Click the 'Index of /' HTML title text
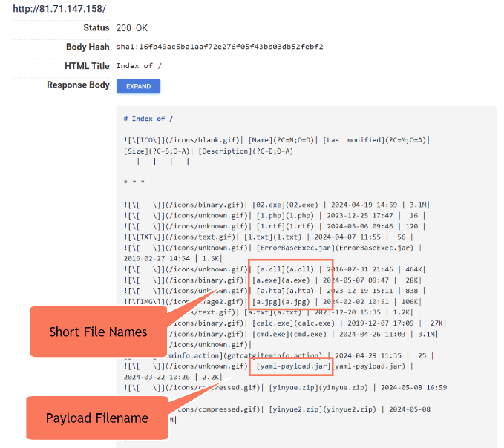The width and height of the screenshot is (504, 448). 139,66
